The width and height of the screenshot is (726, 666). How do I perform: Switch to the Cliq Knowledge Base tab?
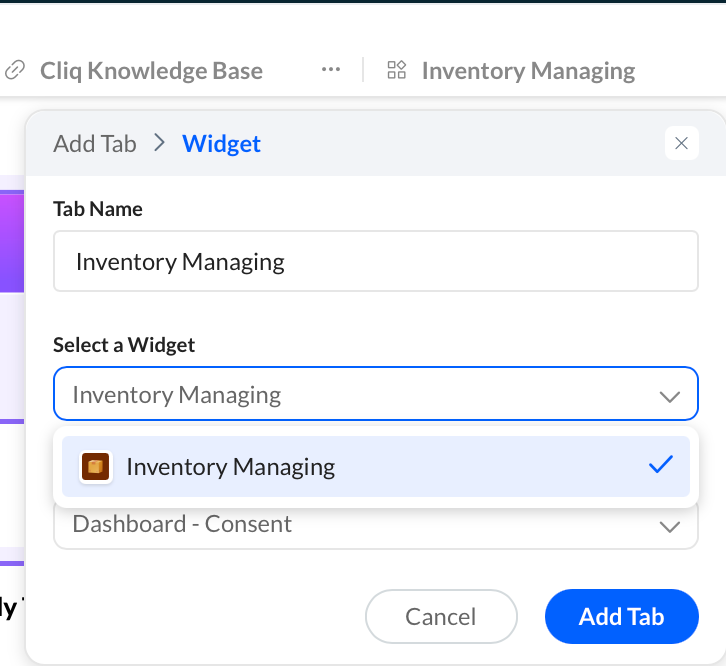(151, 71)
